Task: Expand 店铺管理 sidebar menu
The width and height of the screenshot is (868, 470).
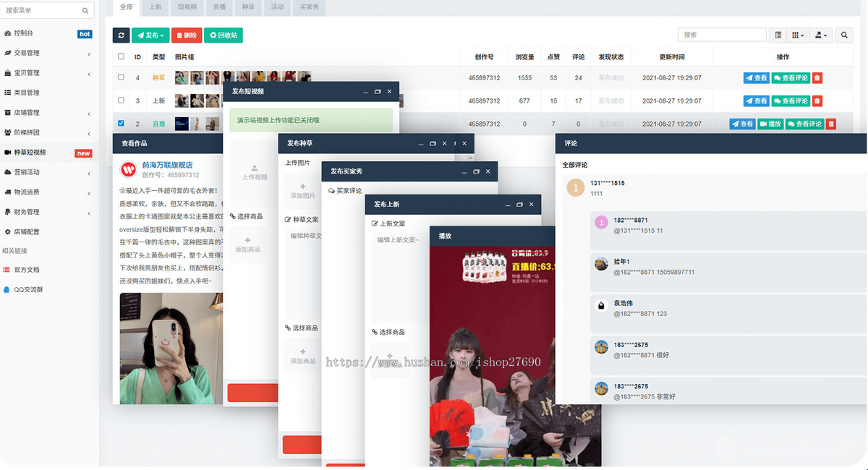Action: pos(49,113)
